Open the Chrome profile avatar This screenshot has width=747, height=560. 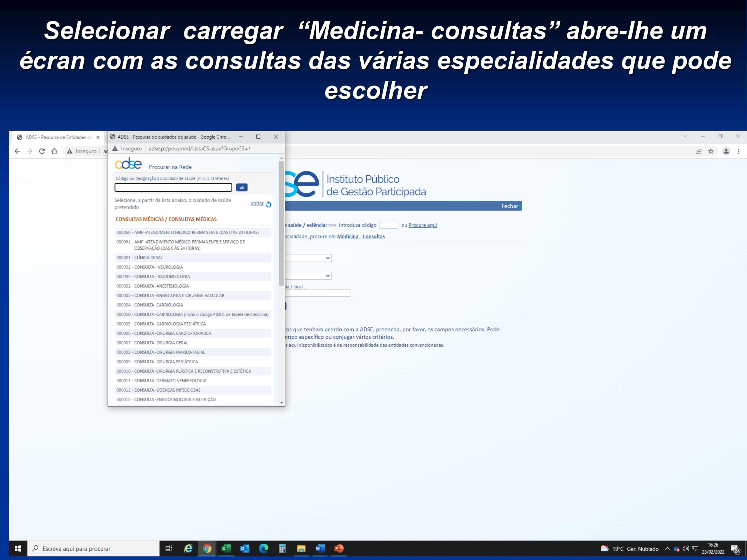click(726, 151)
